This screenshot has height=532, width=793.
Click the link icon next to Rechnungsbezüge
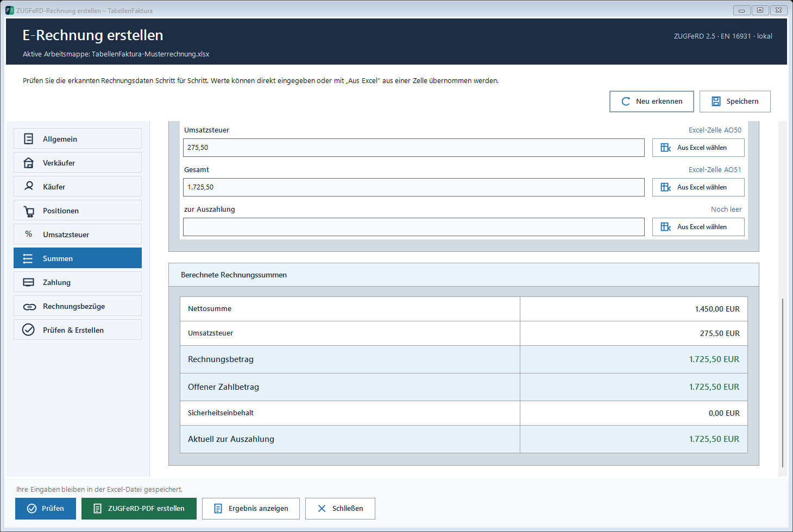tap(29, 307)
